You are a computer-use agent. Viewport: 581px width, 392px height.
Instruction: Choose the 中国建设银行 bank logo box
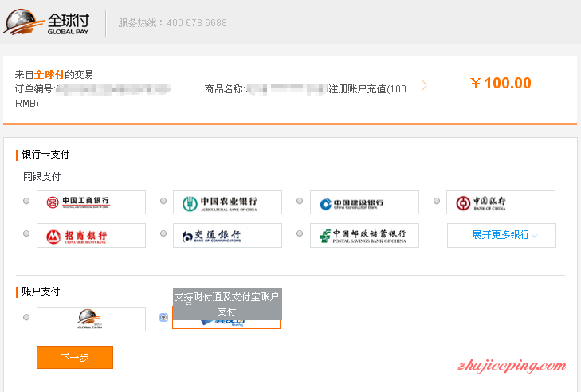[x=364, y=202]
